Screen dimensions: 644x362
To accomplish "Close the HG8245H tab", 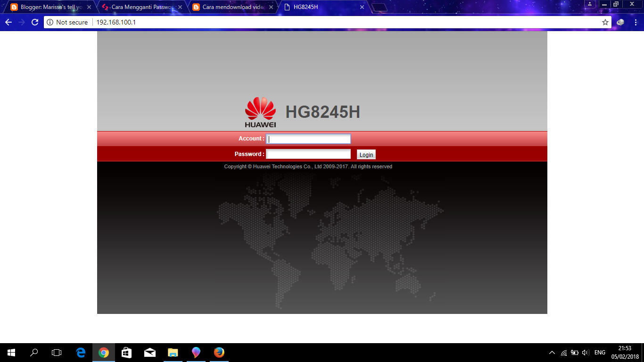I will (x=362, y=7).
